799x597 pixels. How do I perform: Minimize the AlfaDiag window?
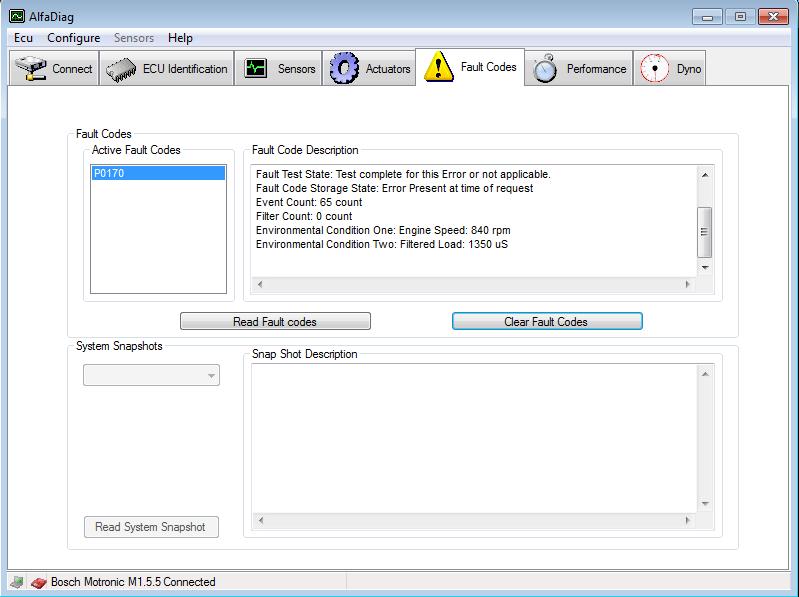click(x=707, y=17)
